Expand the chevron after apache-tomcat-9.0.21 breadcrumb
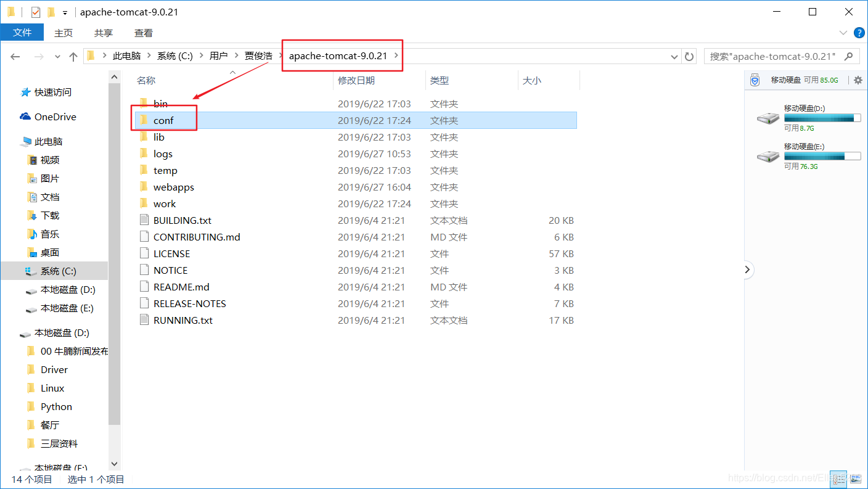Screen dimensions: 868x489 point(397,56)
